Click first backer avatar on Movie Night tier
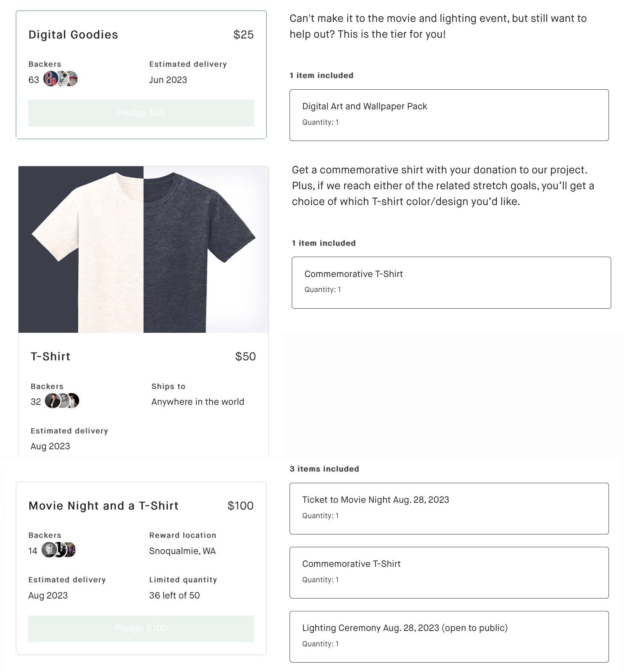This screenshot has width=624, height=672. click(x=48, y=550)
